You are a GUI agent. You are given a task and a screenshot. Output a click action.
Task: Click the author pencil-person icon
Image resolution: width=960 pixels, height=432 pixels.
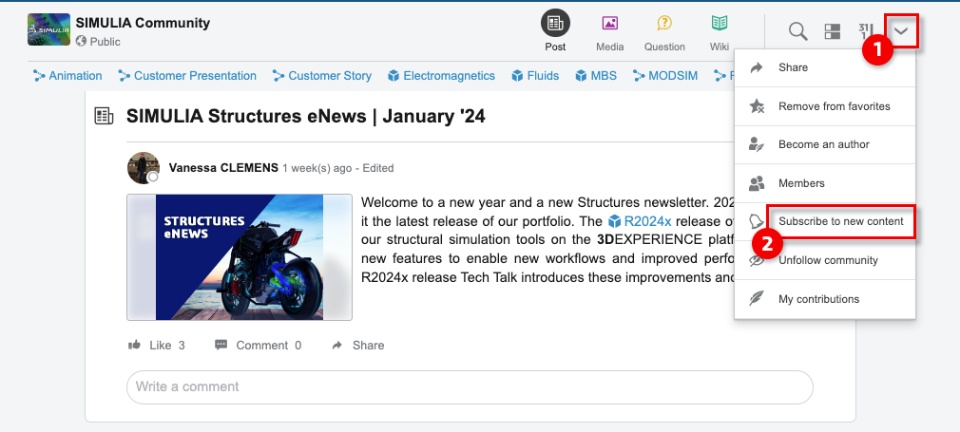click(757, 144)
